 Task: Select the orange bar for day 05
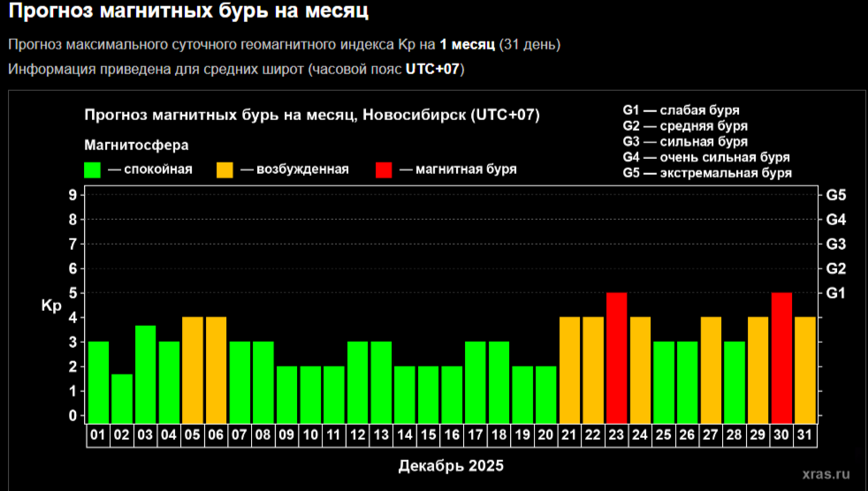[193, 369]
